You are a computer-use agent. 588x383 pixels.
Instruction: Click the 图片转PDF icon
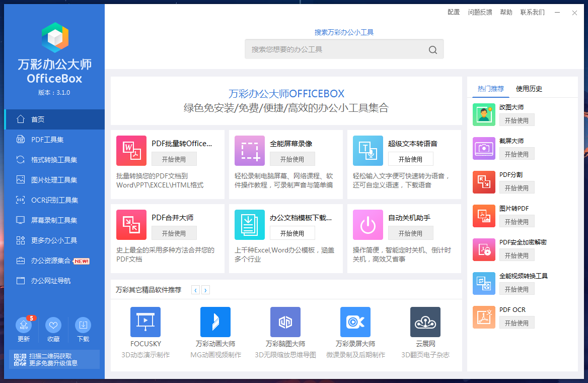point(484,216)
